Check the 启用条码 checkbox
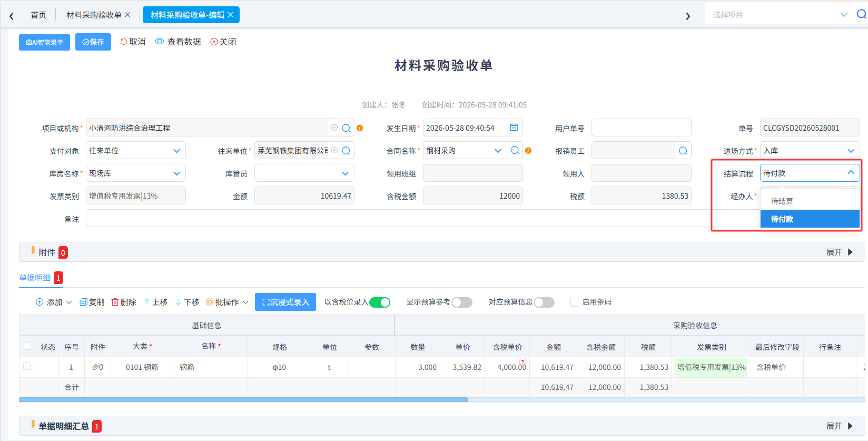The width and height of the screenshot is (868, 441). 575,302
